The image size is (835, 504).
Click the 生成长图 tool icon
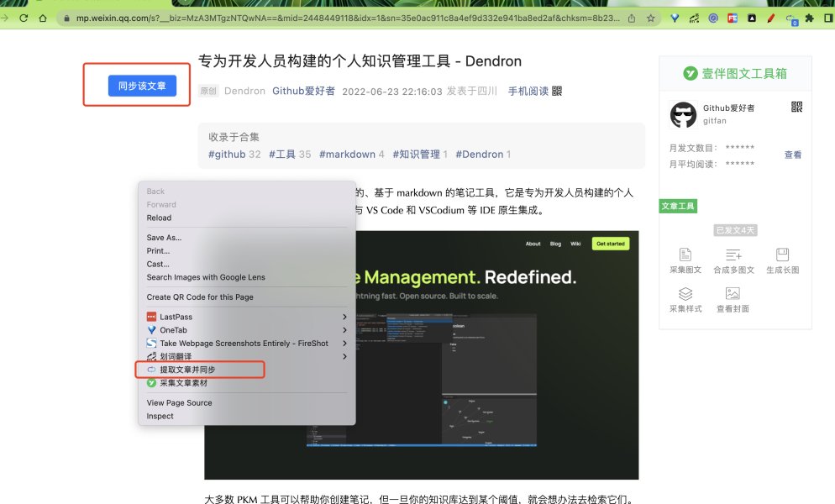coord(782,255)
